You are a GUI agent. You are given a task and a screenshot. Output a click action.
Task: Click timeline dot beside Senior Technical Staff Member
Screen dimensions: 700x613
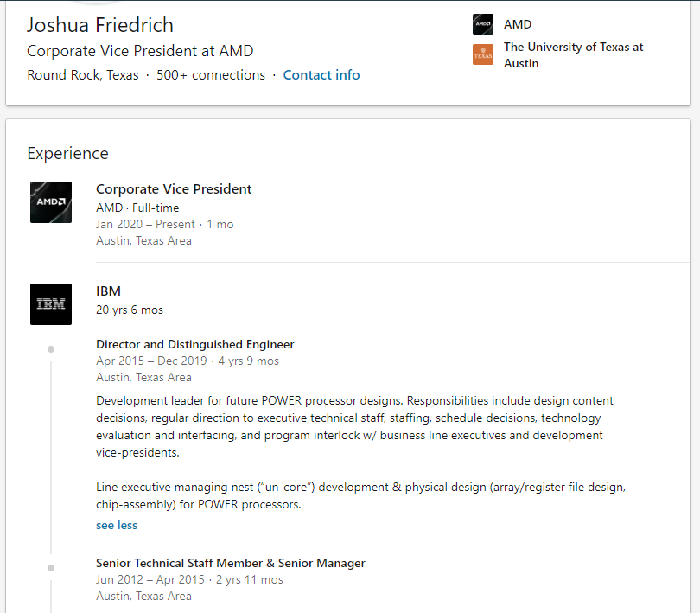[51, 568]
